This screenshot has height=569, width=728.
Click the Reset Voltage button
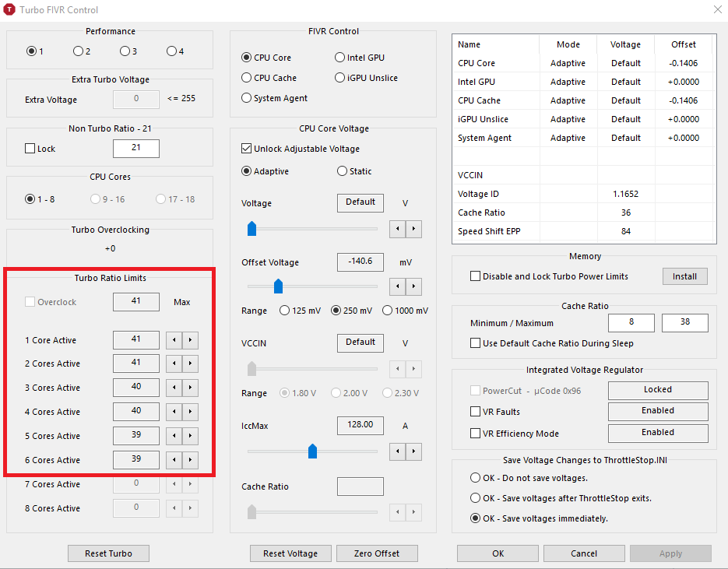(290, 553)
